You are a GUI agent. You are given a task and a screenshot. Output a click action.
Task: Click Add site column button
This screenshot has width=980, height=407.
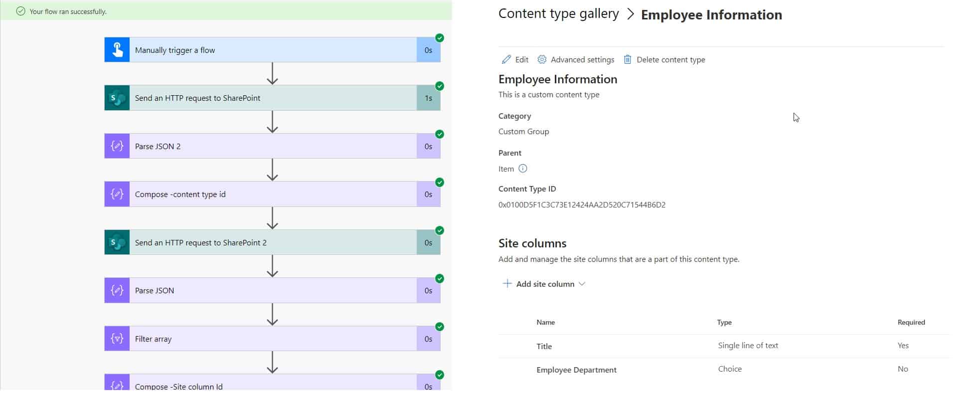544,284
